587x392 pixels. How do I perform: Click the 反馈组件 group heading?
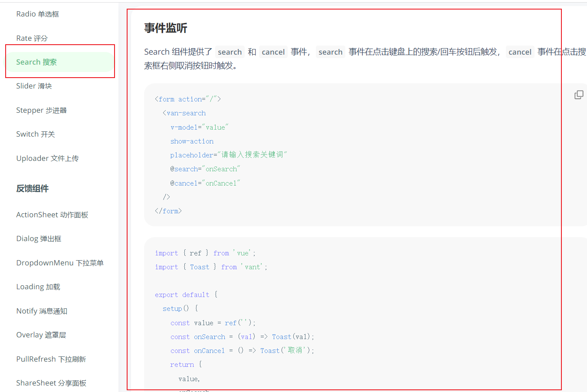coord(33,188)
